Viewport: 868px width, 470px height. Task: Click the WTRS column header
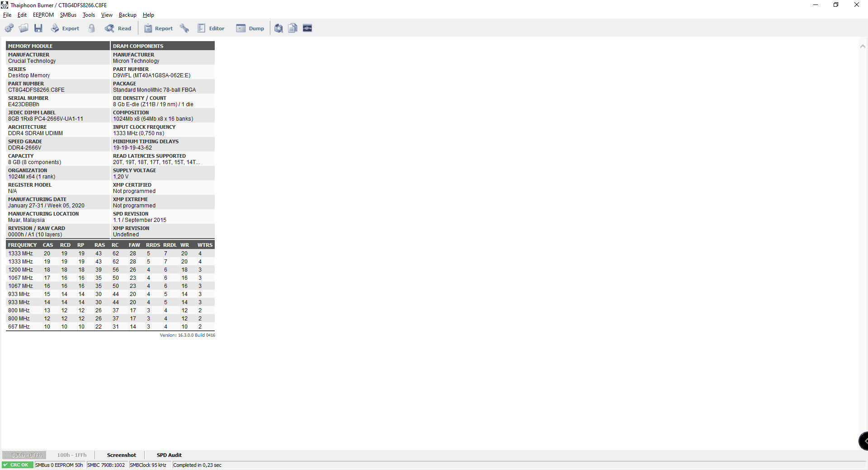205,245
